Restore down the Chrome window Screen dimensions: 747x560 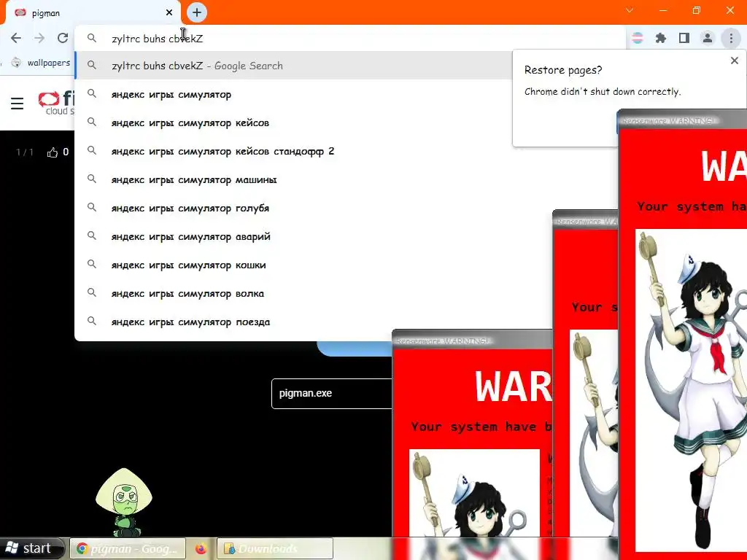click(x=697, y=10)
